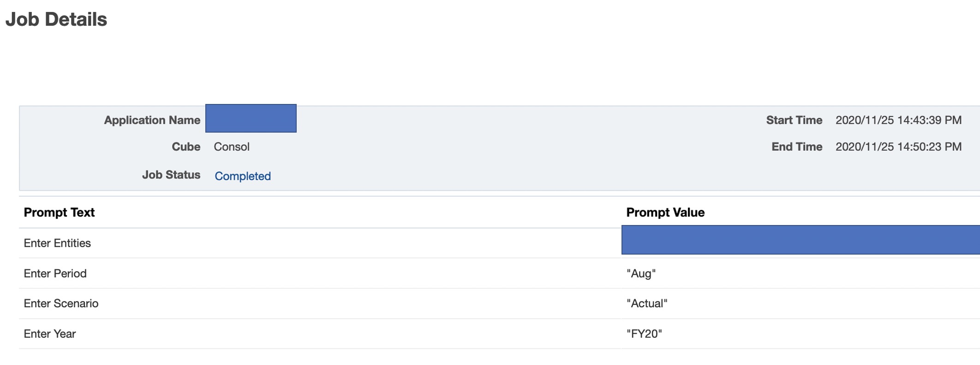Click the Completed job status link
This screenshot has width=980, height=365.
click(243, 176)
